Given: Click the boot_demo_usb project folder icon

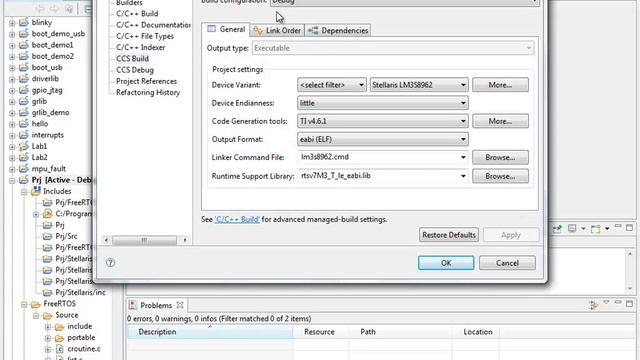Looking at the screenshot, I should pyautogui.click(x=24, y=33).
